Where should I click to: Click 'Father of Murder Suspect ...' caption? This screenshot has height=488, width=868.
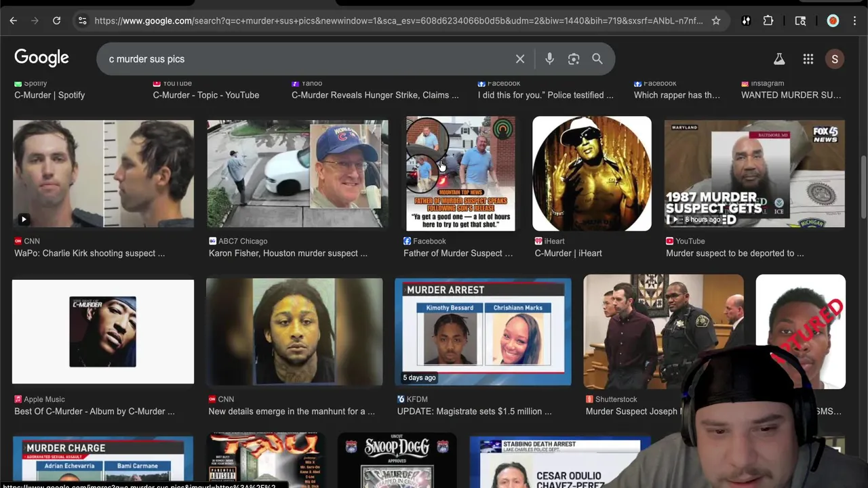pos(458,253)
